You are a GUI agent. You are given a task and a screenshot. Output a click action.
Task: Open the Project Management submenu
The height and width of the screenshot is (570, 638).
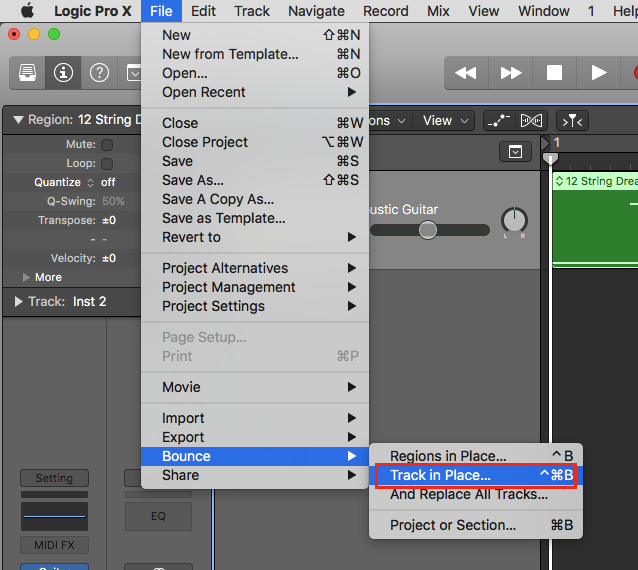coord(255,287)
